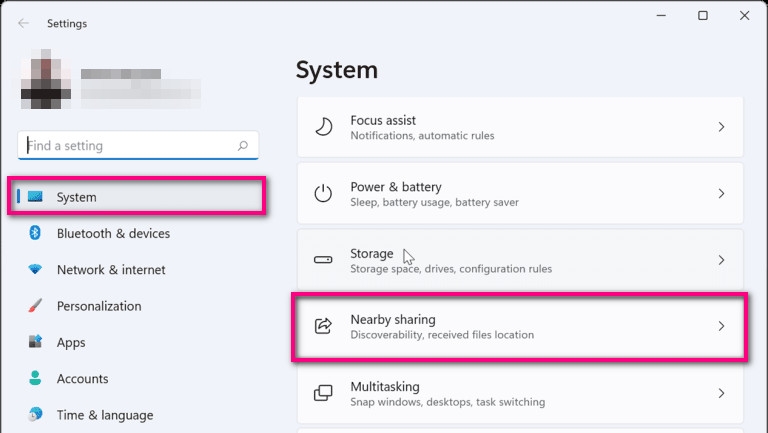
Task: Click the Focus assist moon icon
Action: [x=323, y=127]
